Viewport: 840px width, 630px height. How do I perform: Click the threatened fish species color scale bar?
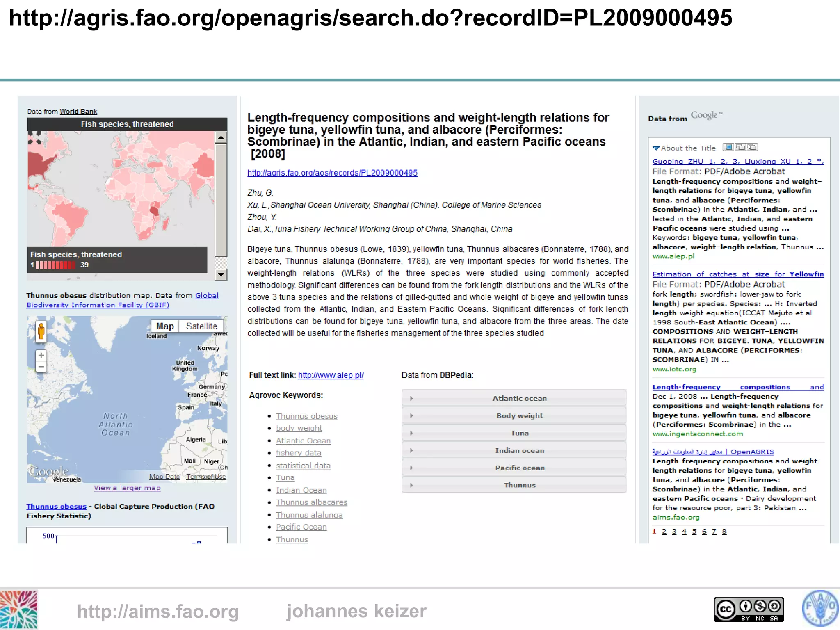56,265
